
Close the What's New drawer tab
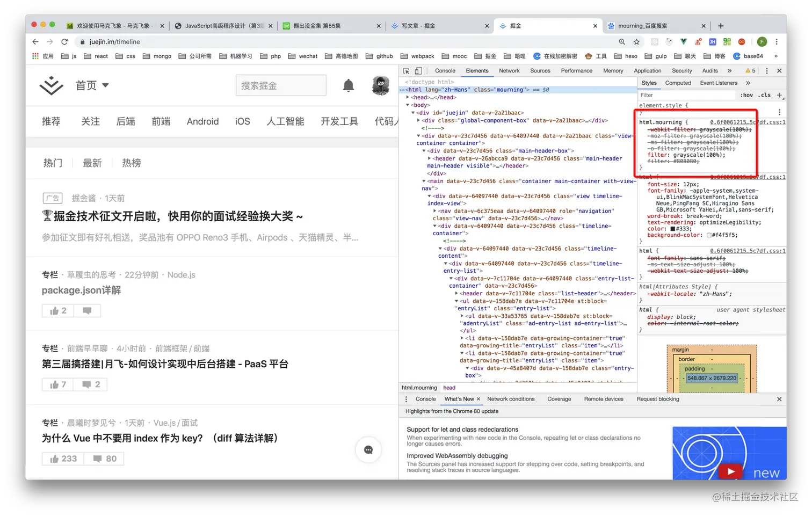479,399
